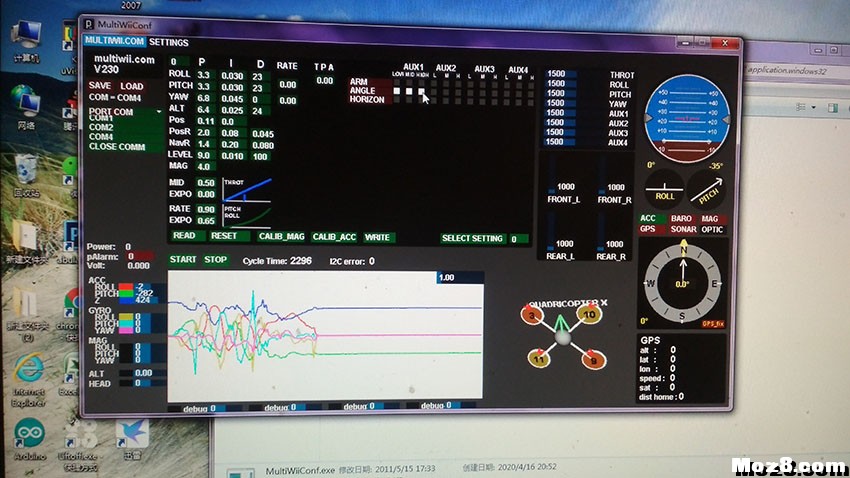This screenshot has width=850, height=478.
Task: Choose CLOSE COMM in port list
Action: tap(125, 146)
